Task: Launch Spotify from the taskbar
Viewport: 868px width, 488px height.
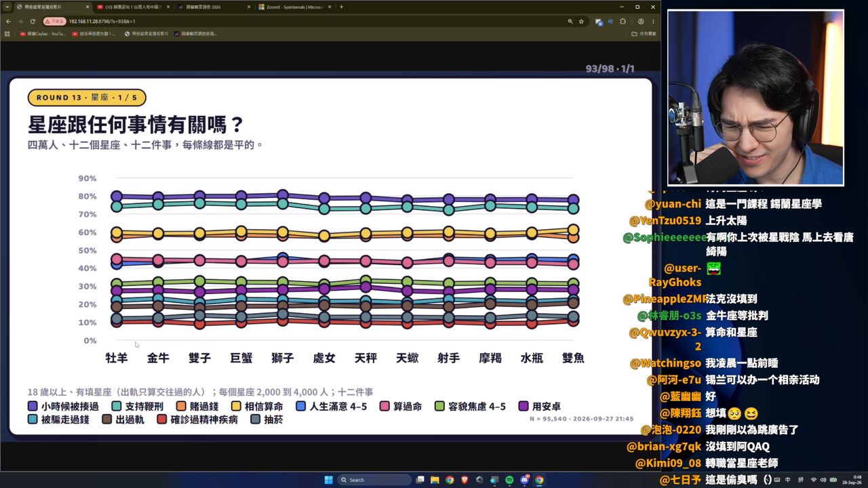Action: pyautogui.click(x=509, y=480)
